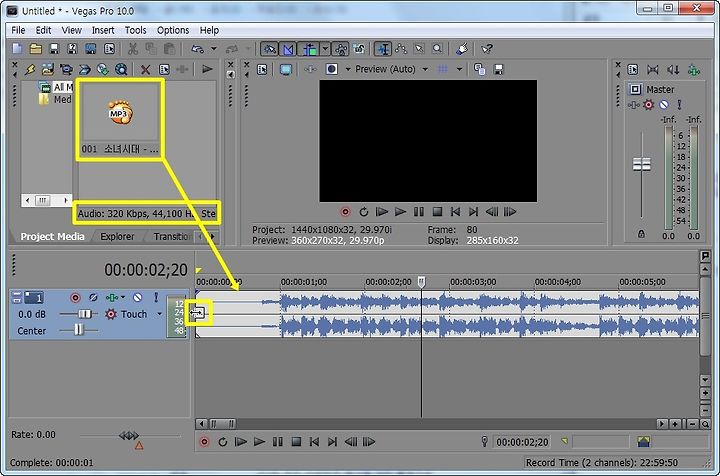Viewport: 720px width, 476px height.
Task: Toggle Master bus mute icon
Action: (x=664, y=105)
